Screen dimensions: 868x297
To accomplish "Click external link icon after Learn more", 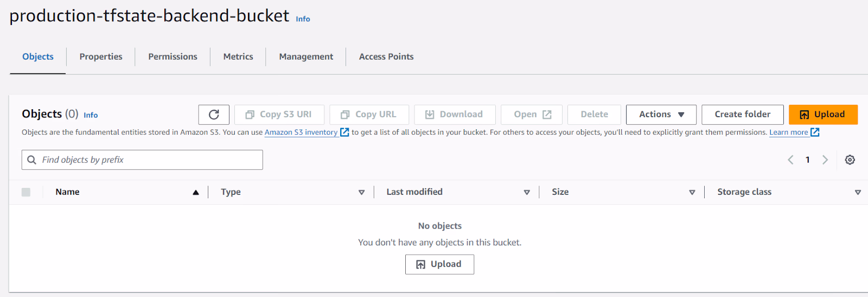I will click(815, 132).
